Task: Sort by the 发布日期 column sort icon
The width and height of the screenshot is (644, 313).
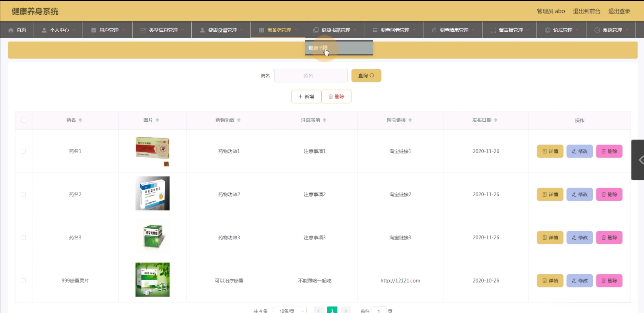Action: click(x=496, y=120)
